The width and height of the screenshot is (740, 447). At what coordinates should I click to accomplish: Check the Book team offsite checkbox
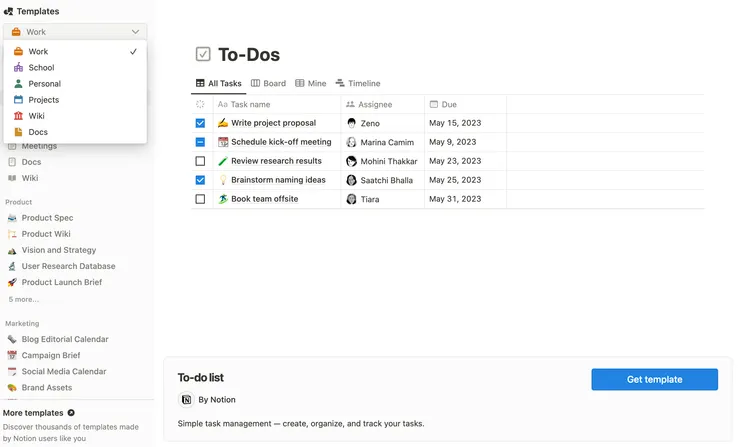pos(200,199)
